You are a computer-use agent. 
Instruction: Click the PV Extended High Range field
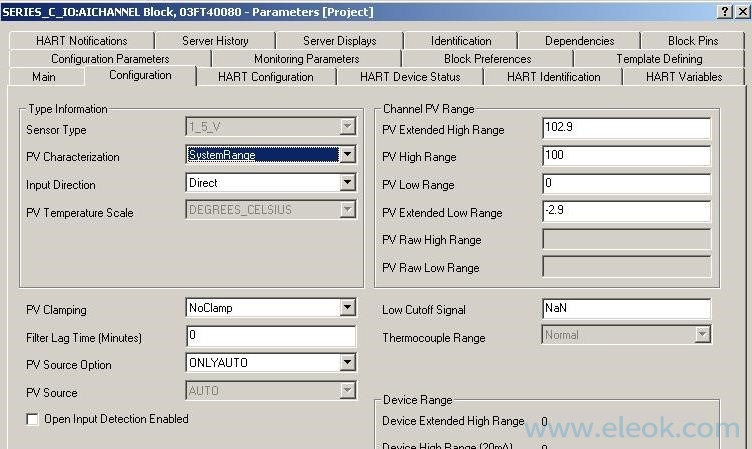pyautogui.click(x=626, y=128)
